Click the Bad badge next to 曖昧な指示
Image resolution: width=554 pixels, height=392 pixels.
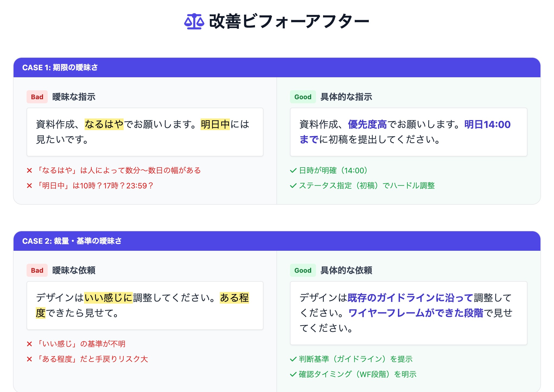click(x=37, y=97)
